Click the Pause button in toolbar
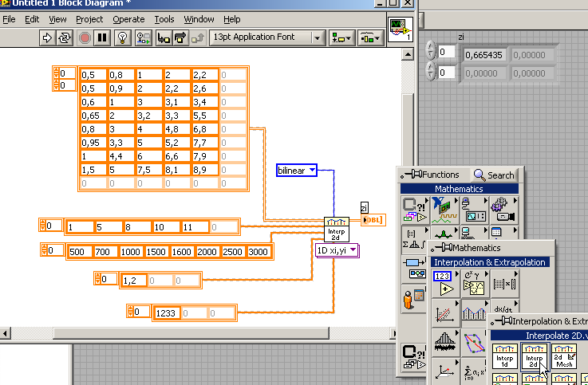The width and height of the screenshot is (588, 385). click(103, 37)
